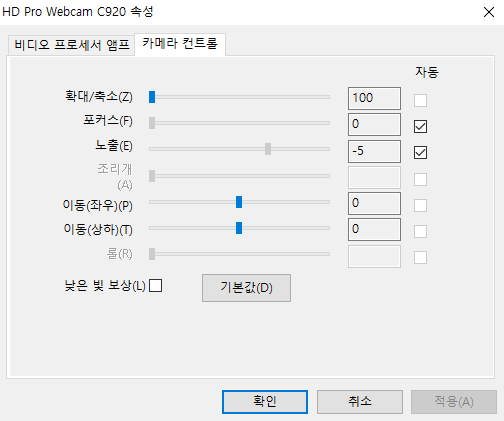The width and height of the screenshot is (504, 421).
Task: Click the 이동(좌우)(P) pan slider thumb
Action: [x=239, y=202]
